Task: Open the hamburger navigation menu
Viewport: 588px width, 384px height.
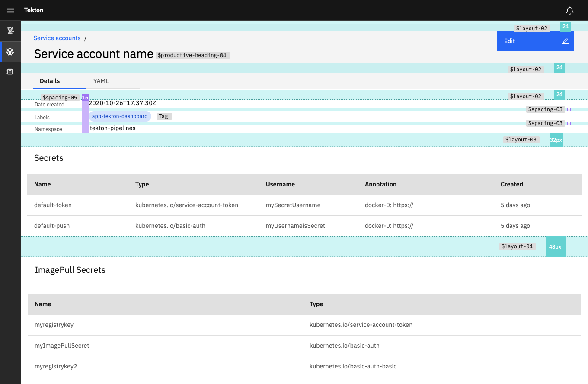Action: click(10, 10)
